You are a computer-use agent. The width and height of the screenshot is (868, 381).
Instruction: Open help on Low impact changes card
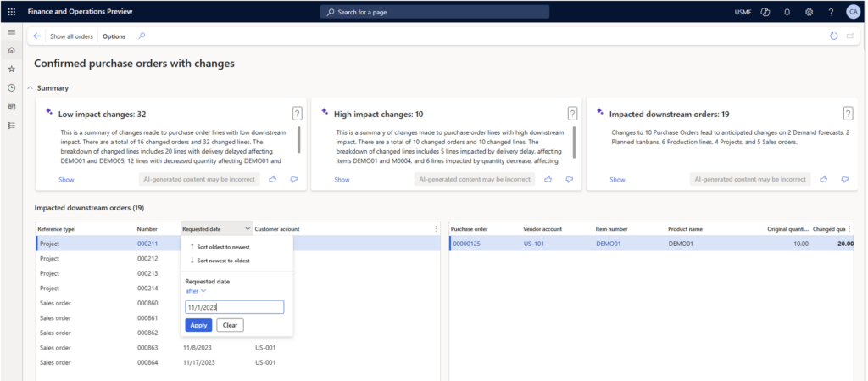pyautogui.click(x=298, y=114)
